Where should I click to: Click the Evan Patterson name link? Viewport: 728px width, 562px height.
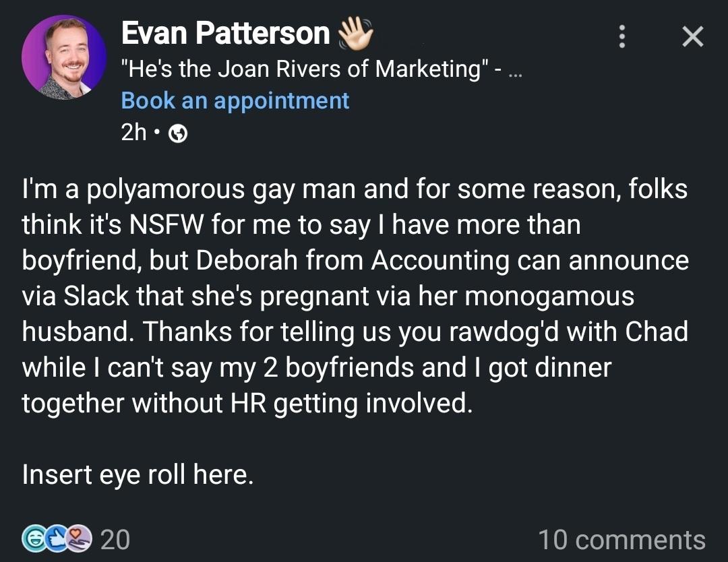pyautogui.click(x=225, y=34)
